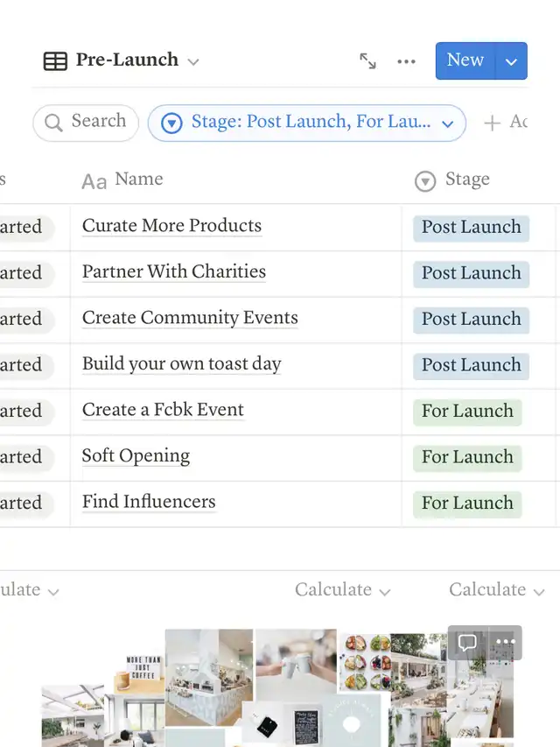Click the Stage column select-type icon
The image size is (560, 747).
click(x=425, y=181)
